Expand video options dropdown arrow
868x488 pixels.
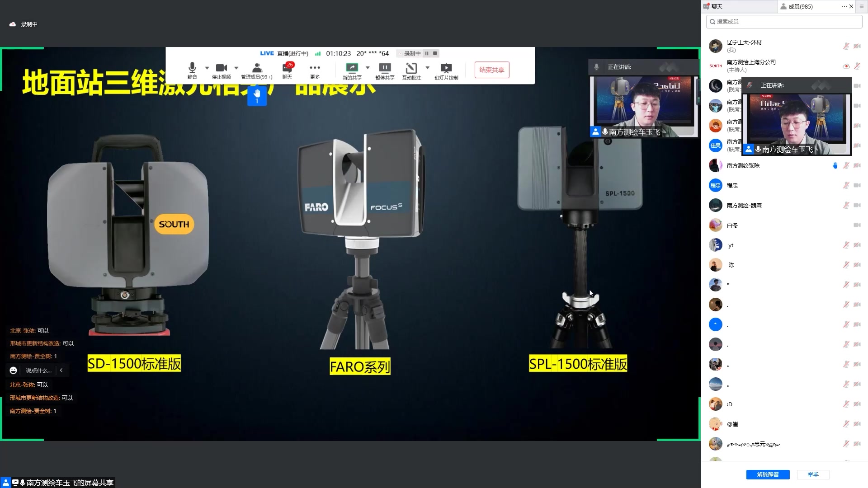(x=236, y=68)
